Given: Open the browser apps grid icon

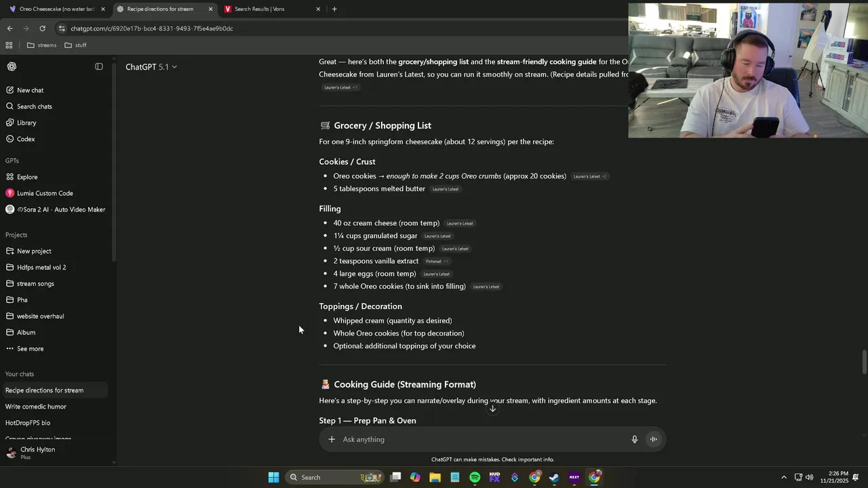Looking at the screenshot, I should tap(9, 45).
